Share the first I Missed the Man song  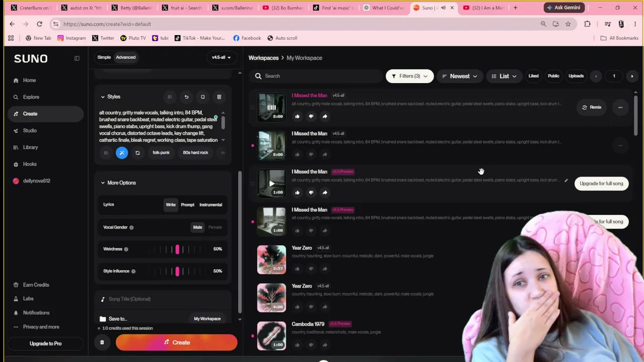pyautogui.click(x=325, y=116)
